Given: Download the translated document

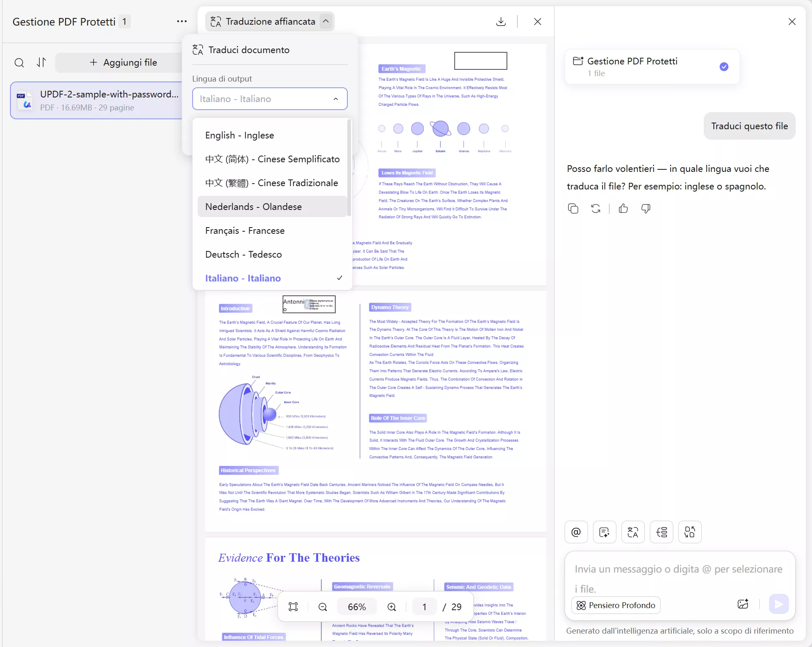Looking at the screenshot, I should 501,21.
